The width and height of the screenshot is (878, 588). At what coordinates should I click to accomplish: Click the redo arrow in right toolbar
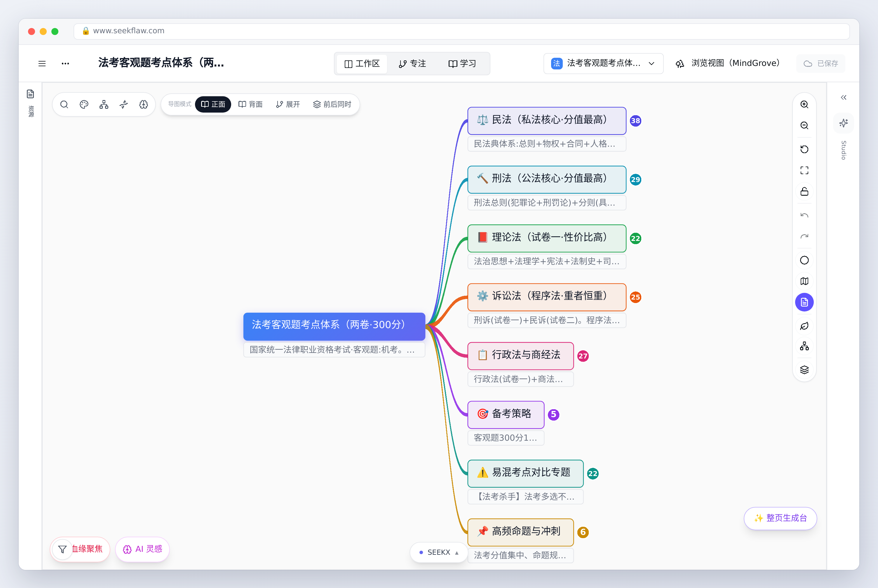coord(804,236)
